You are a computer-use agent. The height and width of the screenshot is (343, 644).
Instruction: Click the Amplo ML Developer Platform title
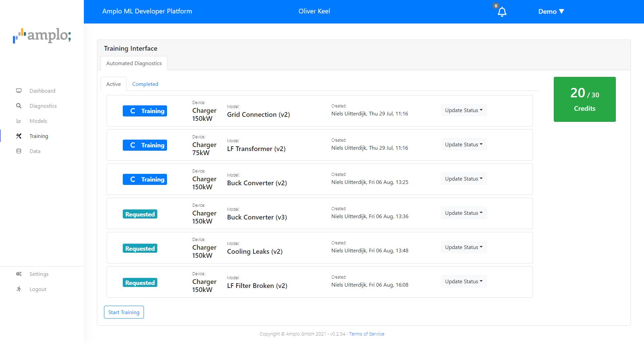click(x=147, y=11)
